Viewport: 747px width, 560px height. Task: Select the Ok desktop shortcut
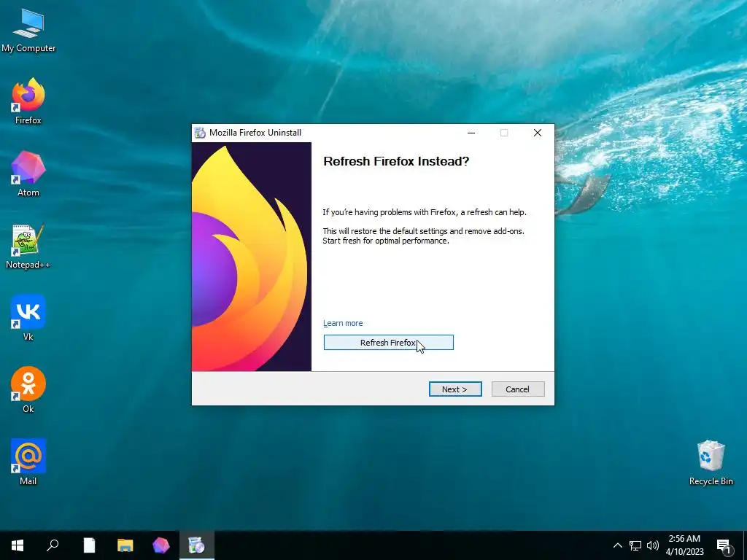coord(28,389)
